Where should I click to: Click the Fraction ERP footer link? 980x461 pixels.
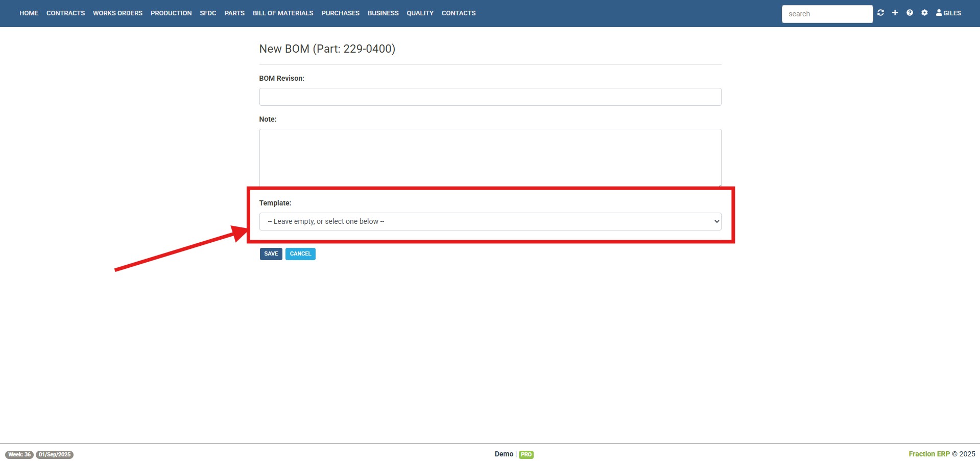click(929, 453)
